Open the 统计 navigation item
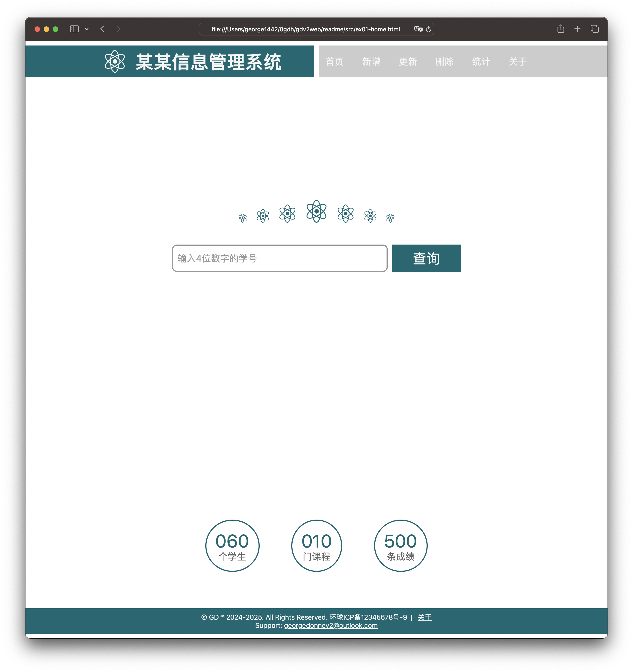This screenshot has width=633, height=672. 481,61
